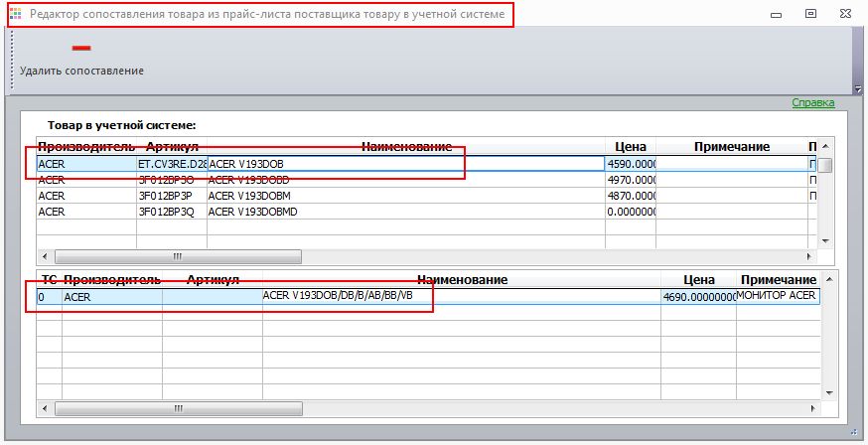The height and width of the screenshot is (445, 868).
Task: Click Артикул header in upper table
Action: click(x=172, y=147)
